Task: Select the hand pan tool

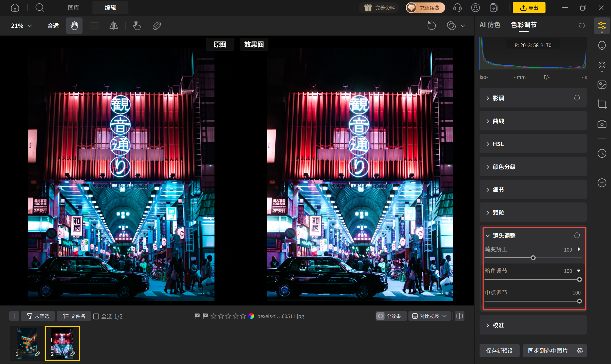Action: pos(74,26)
